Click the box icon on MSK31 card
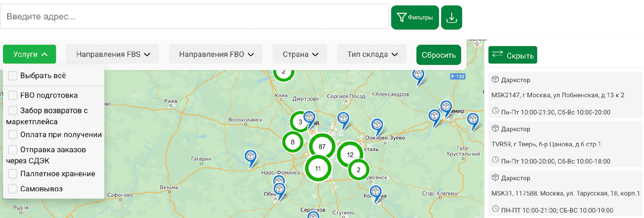Image resolution: width=644 pixels, height=218 pixels. [495, 177]
